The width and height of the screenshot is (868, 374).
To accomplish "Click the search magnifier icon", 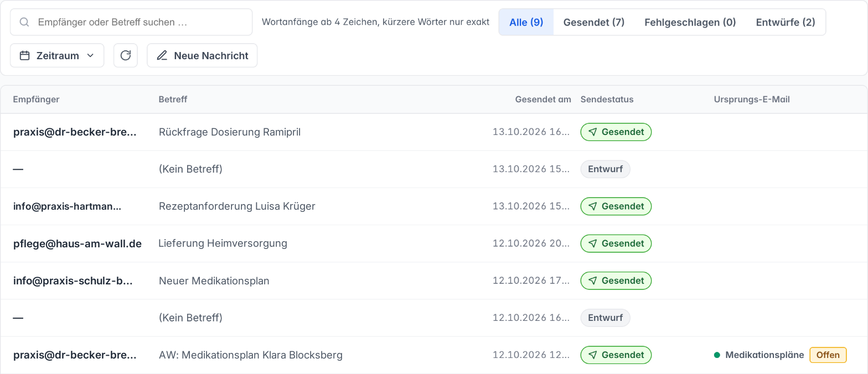I will tap(24, 22).
